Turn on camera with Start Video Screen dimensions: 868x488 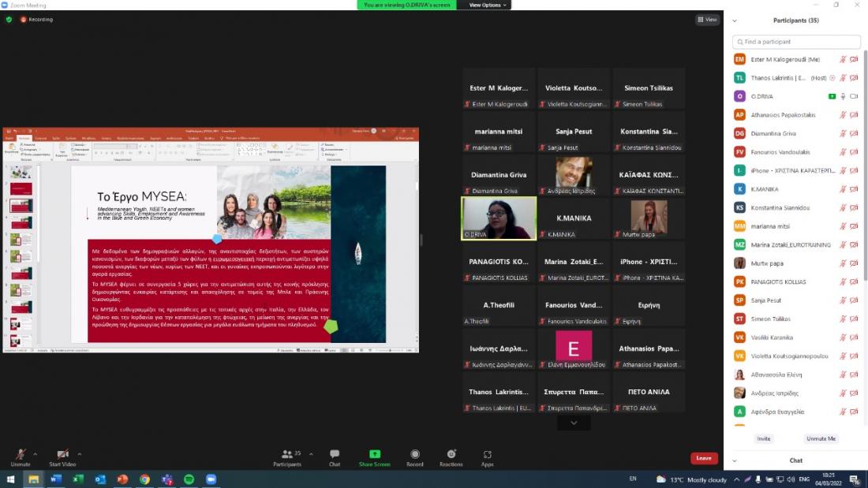coord(62,455)
